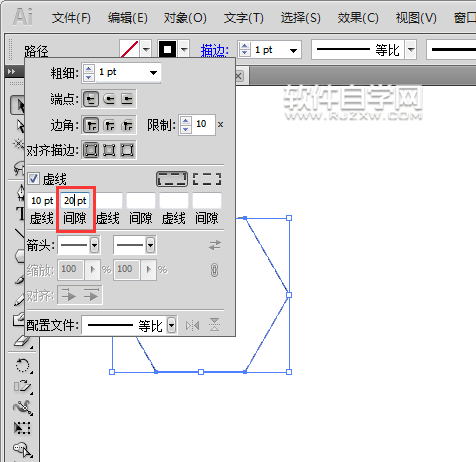Open the 配置文件 profile dropdown
This screenshot has height=462, width=476.
[x=171, y=325]
